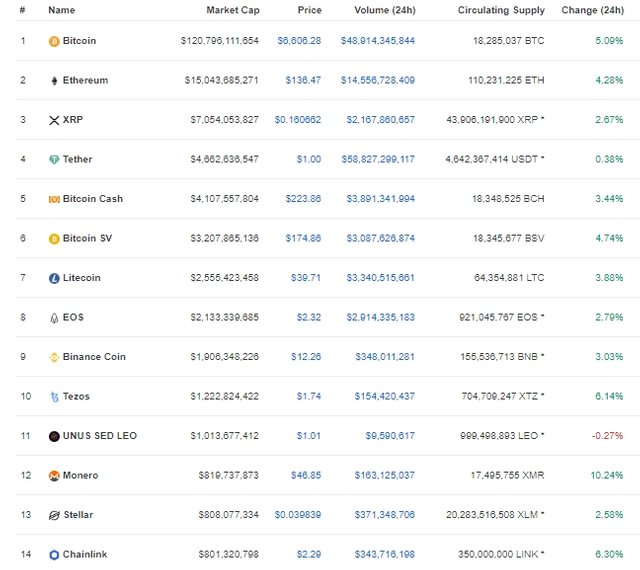640x570 pixels.
Task: Open Bitcoin price link $6,606.28
Action: (x=299, y=41)
